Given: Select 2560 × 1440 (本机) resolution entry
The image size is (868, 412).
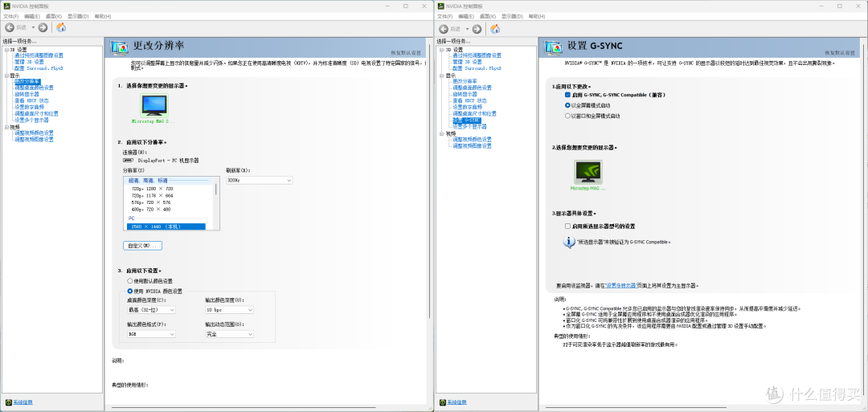Looking at the screenshot, I should pyautogui.click(x=165, y=226).
